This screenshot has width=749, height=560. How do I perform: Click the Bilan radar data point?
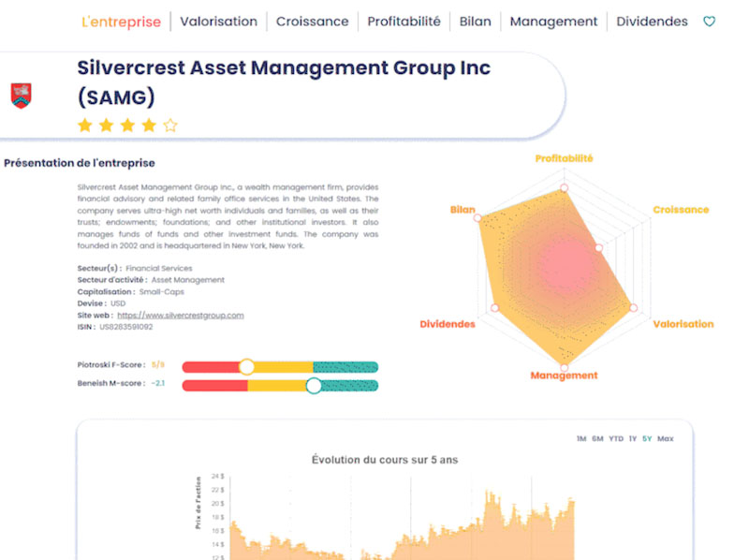pyautogui.click(x=477, y=218)
